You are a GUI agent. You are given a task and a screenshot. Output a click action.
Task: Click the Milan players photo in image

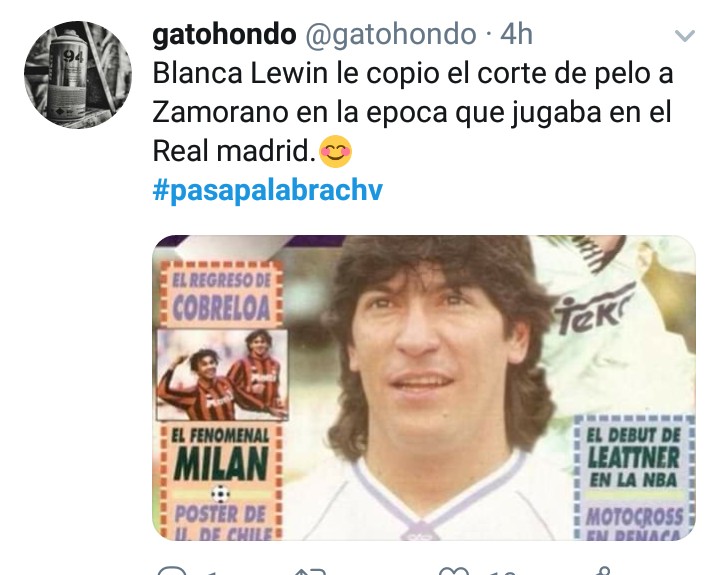click(222, 374)
